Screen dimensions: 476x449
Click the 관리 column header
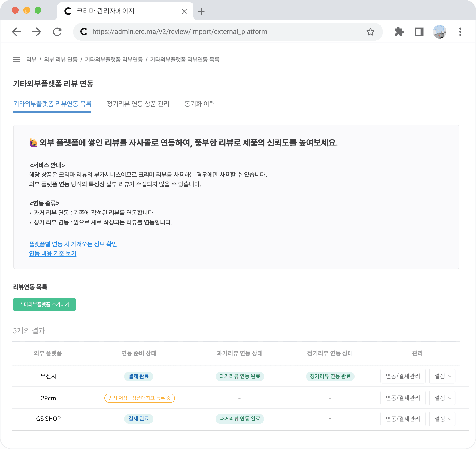pos(417,354)
